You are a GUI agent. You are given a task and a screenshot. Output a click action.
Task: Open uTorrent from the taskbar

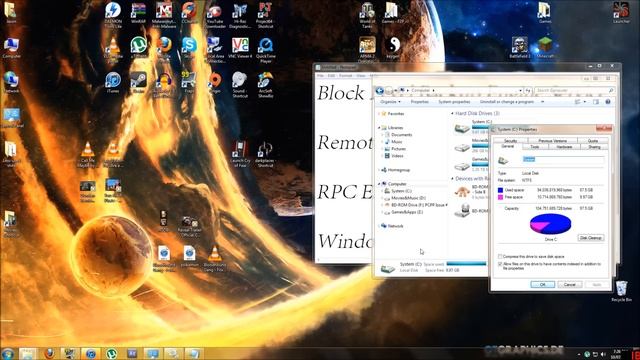coord(111,353)
